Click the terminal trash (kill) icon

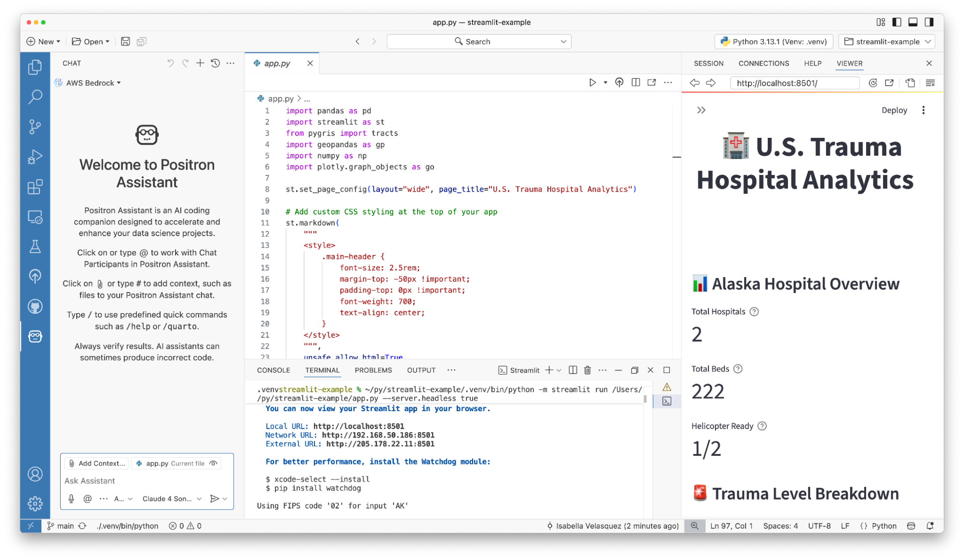[x=587, y=370]
